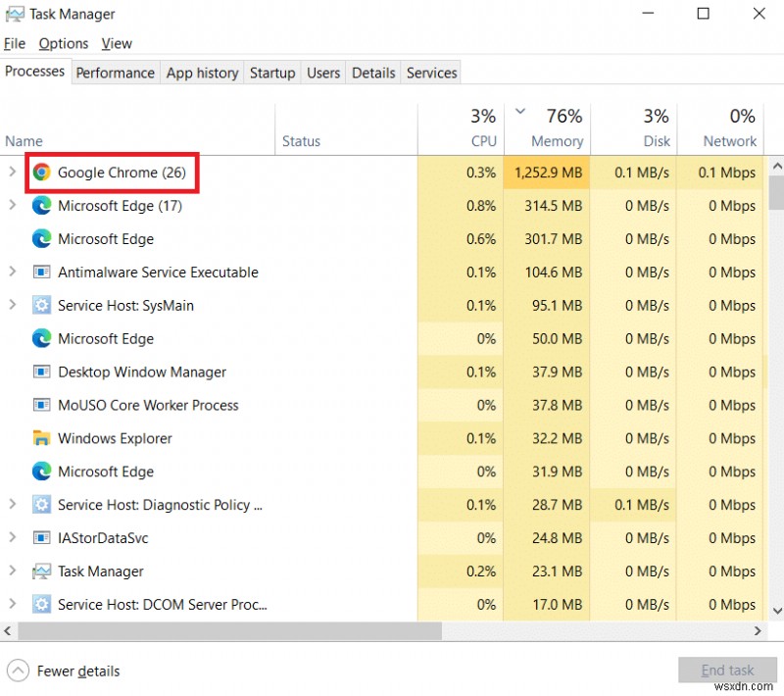The width and height of the screenshot is (784, 696).
Task: Select the Desktop Window Manager process name
Action: 142,372
